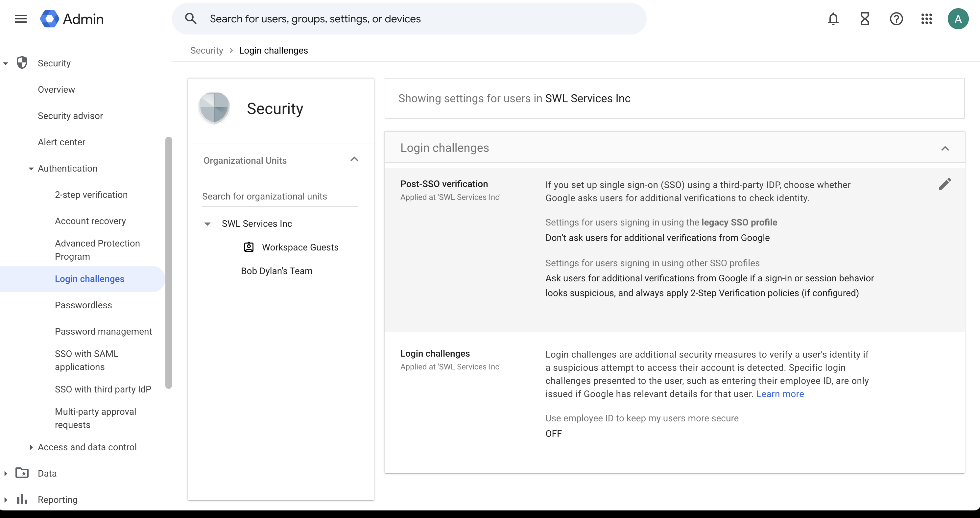Open the help question mark icon
This screenshot has height=518, width=980.
pyautogui.click(x=896, y=19)
